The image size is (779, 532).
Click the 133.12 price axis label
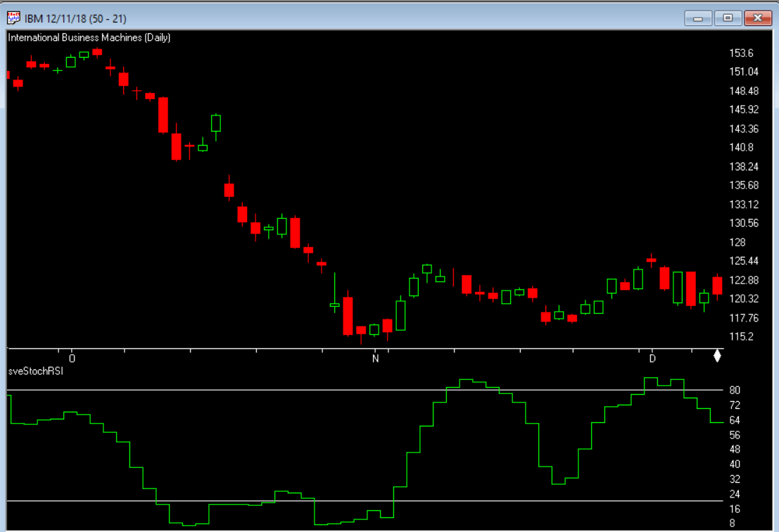(744, 204)
